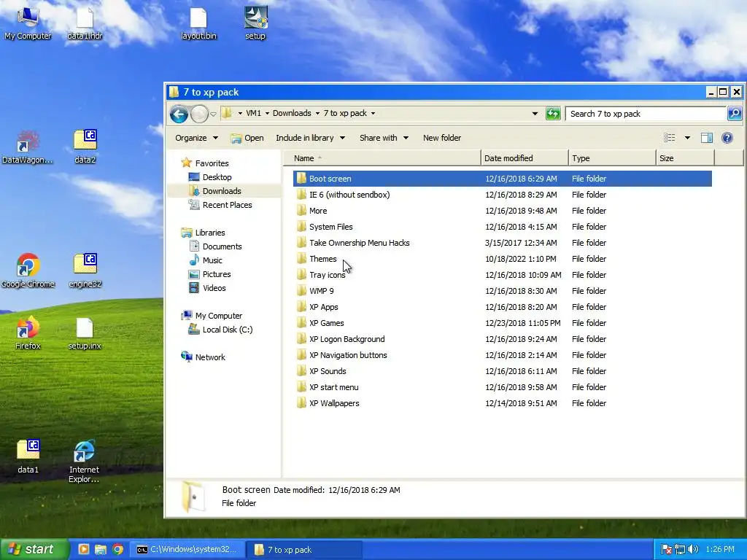Click the Start button on taskbar
The image size is (747, 560).
click(x=34, y=549)
